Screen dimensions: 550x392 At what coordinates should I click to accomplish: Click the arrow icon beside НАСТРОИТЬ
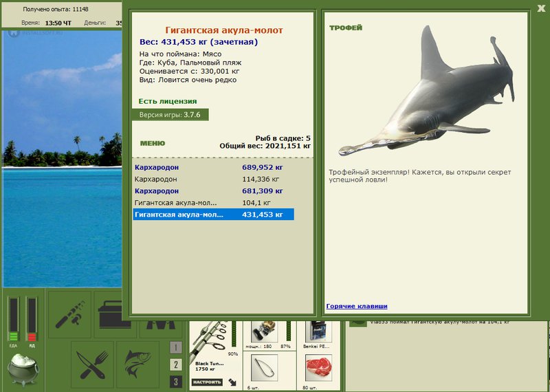point(232,382)
